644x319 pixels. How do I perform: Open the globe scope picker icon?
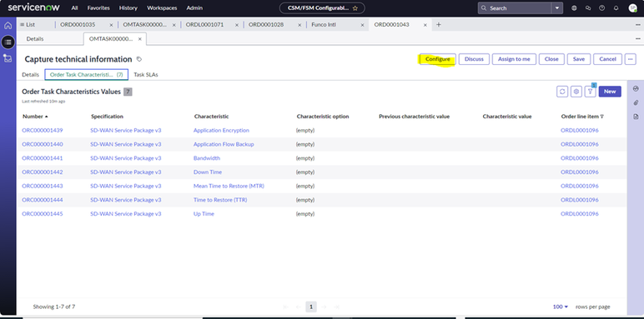[x=574, y=8]
